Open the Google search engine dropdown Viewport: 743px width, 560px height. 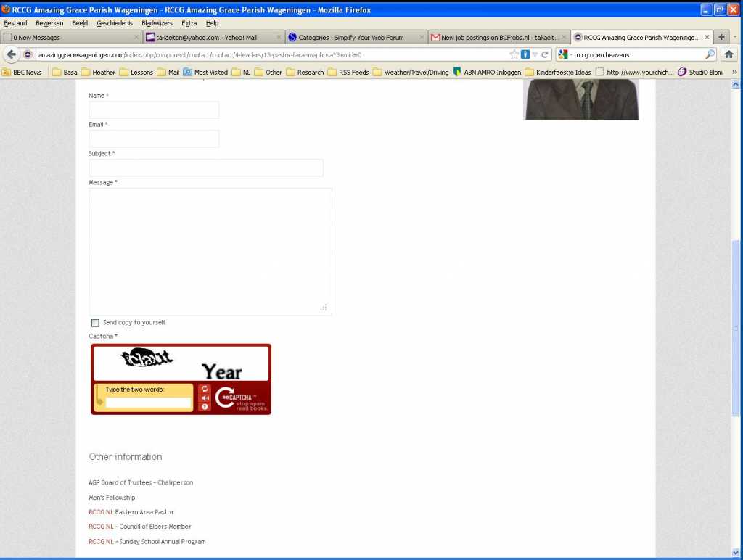coord(565,54)
